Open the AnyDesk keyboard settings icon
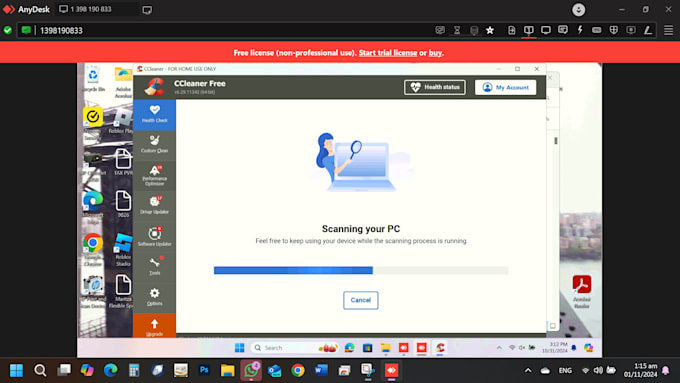The width and height of the screenshot is (680, 383). (x=597, y=30)
